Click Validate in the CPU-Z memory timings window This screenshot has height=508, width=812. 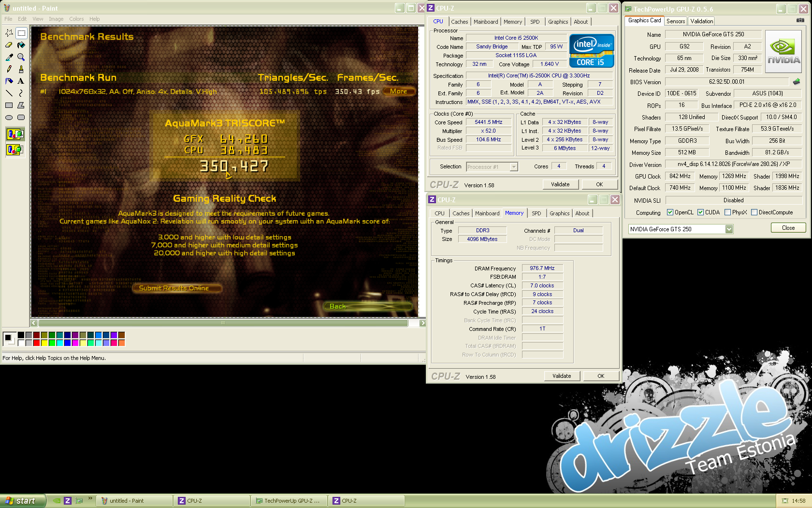point(562,376)
